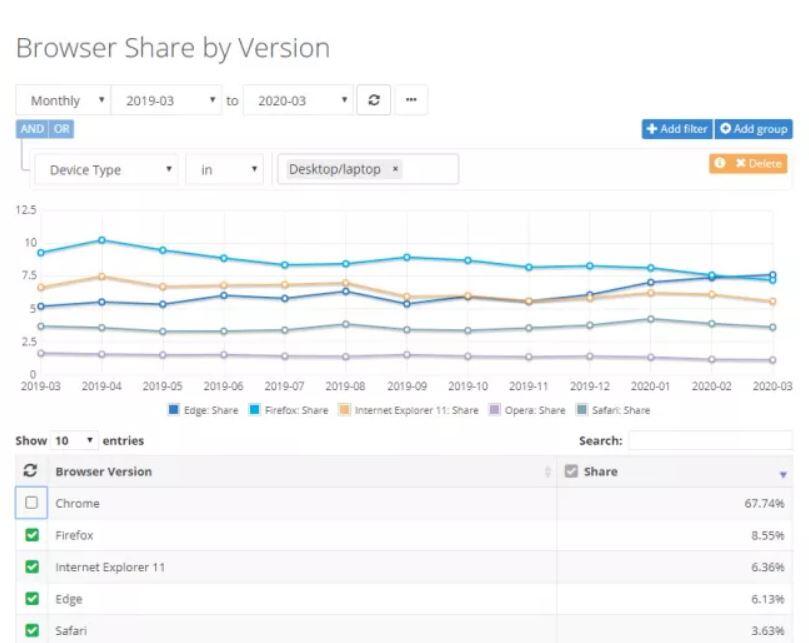The width and height of the screenshot is (809, 643).
Task: Uncheck the Internet Explorer 11 checkbox
Action: tap(31, 567)
